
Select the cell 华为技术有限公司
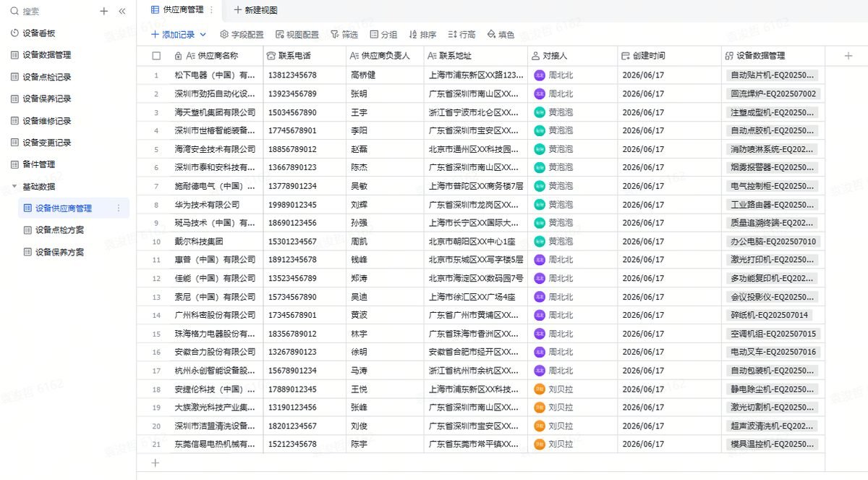click(x=216, y=204)
